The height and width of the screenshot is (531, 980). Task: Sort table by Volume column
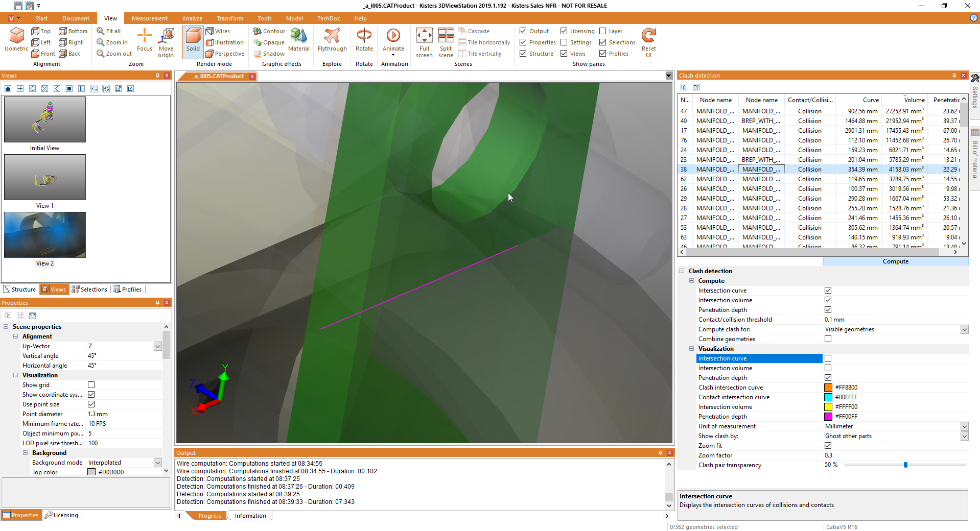(904, 100)
